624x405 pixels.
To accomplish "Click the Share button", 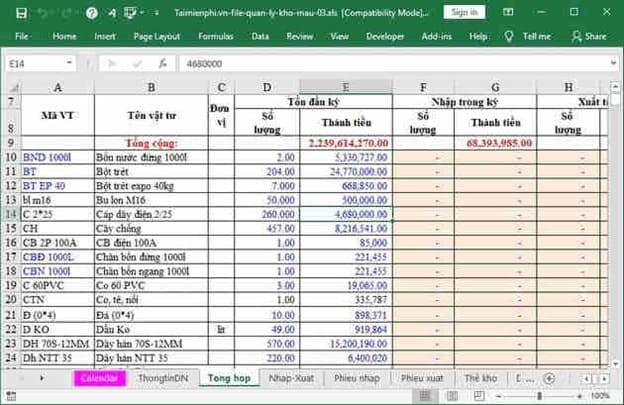I will click(x=589, y=36).
